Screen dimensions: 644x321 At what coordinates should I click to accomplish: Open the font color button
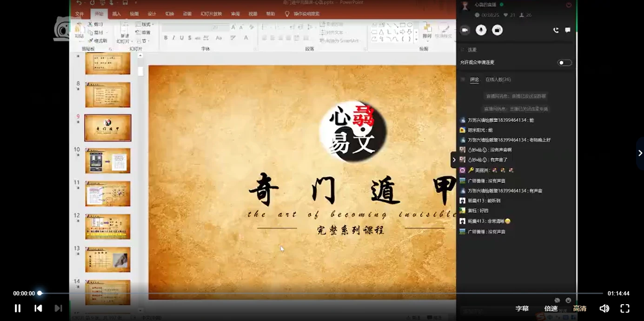coord(246,38)
